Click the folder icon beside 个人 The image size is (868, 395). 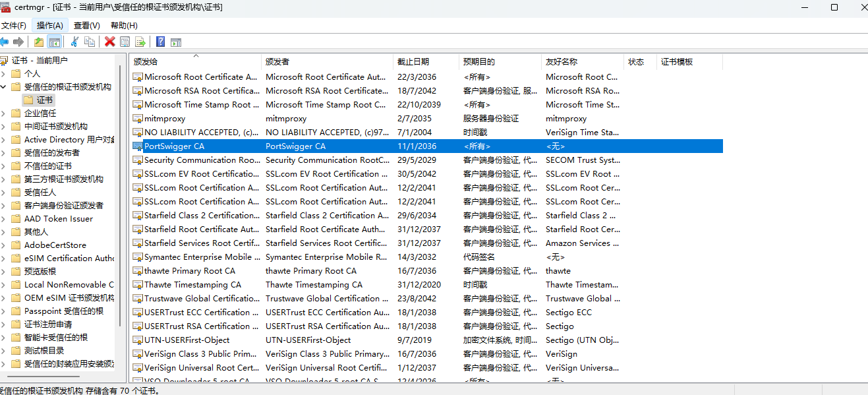coord(16,73)
